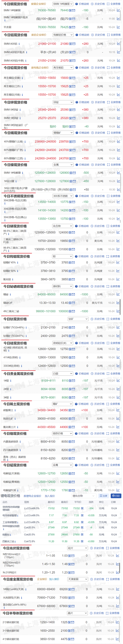Open 晶片 dropdown in semiconductor section
Viewport: 123px width, 644px height.
[77, 613]
